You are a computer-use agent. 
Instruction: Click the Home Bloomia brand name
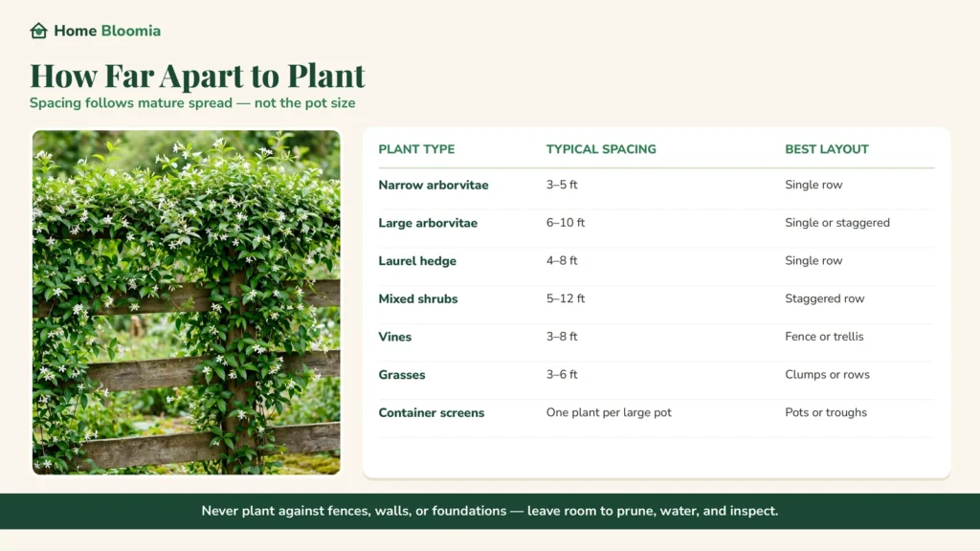[x=107, y=31]
